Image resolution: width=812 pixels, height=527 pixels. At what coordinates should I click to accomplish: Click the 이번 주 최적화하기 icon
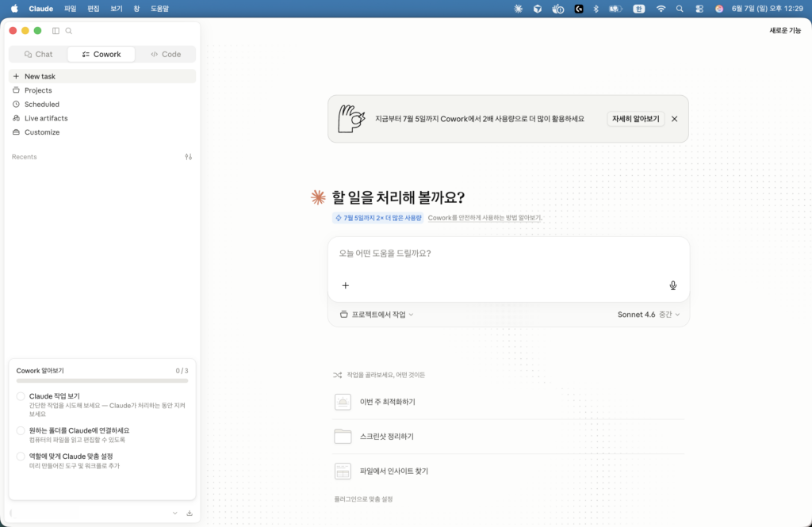coord(343,402)
